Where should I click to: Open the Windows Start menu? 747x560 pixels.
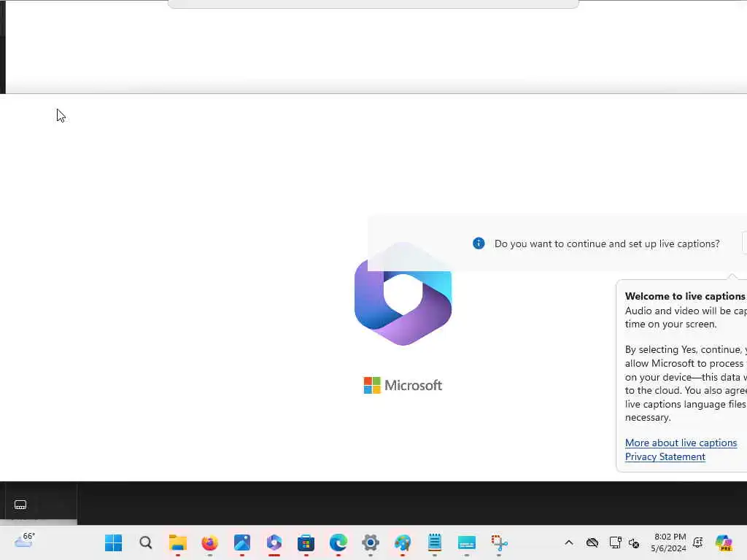coord(113,542)
